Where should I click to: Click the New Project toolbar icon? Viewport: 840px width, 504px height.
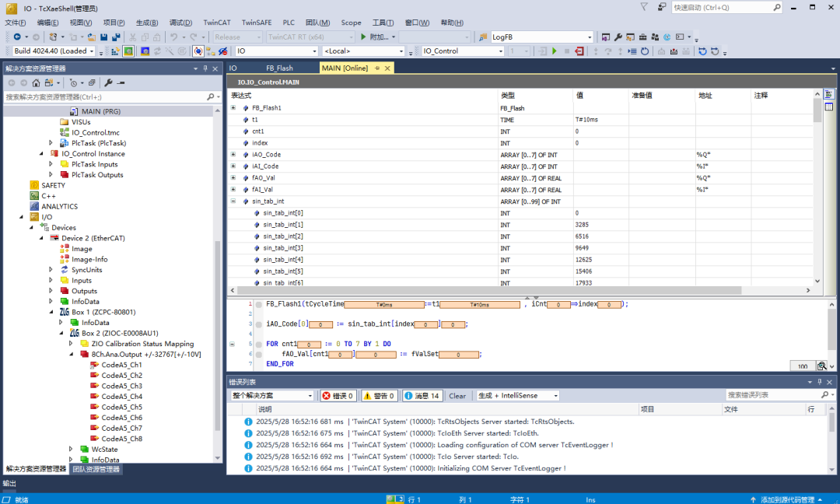click(x=53, y=37)
